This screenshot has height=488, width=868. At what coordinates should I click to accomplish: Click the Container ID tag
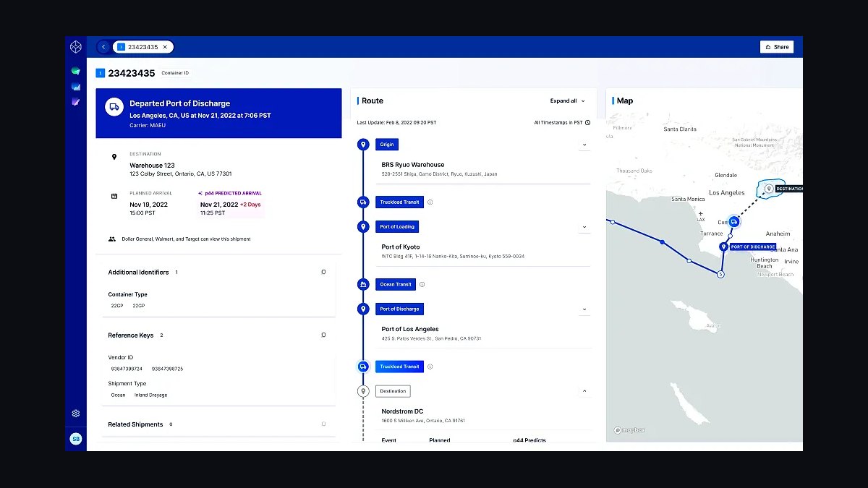(x=174, y=73)
